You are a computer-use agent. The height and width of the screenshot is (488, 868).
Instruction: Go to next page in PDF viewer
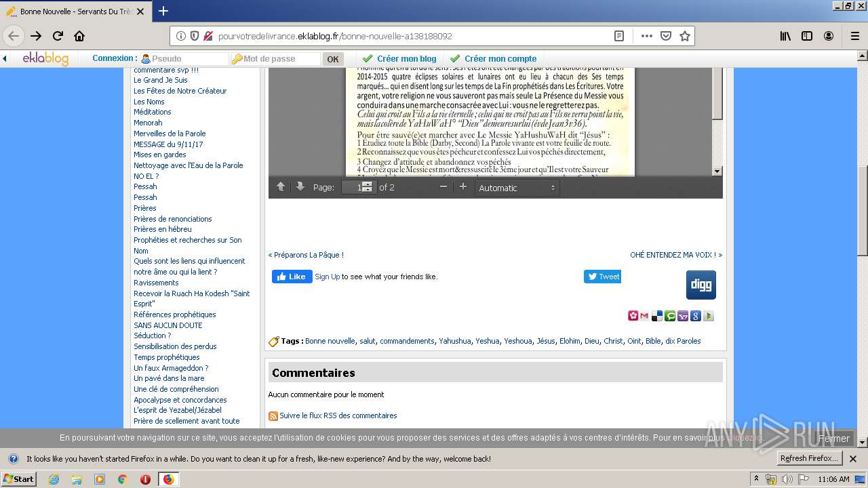300,187
